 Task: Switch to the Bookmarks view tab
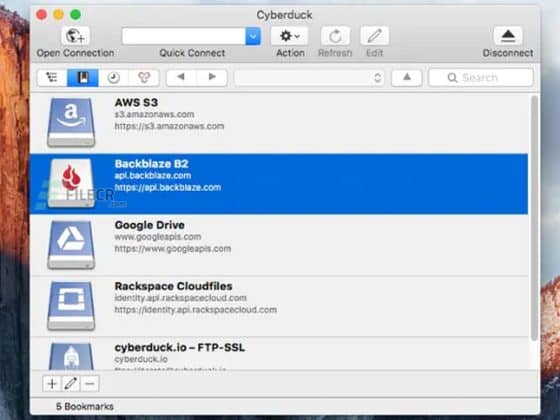click(83, 78)
